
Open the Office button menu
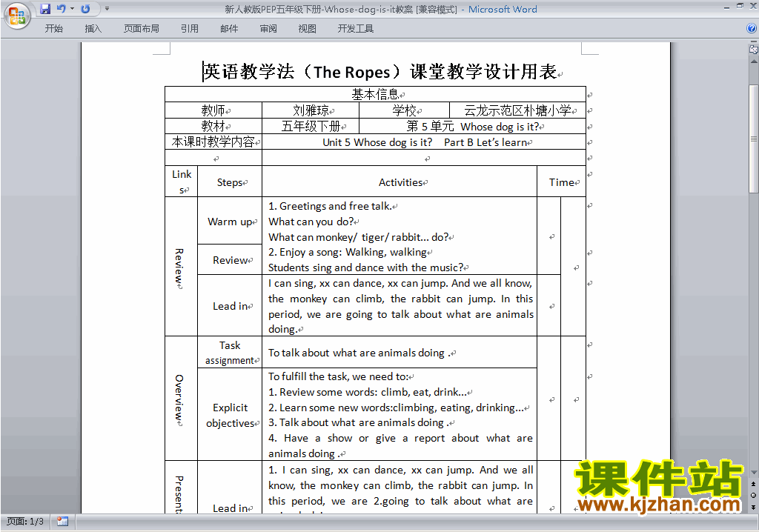pos(17,16)
